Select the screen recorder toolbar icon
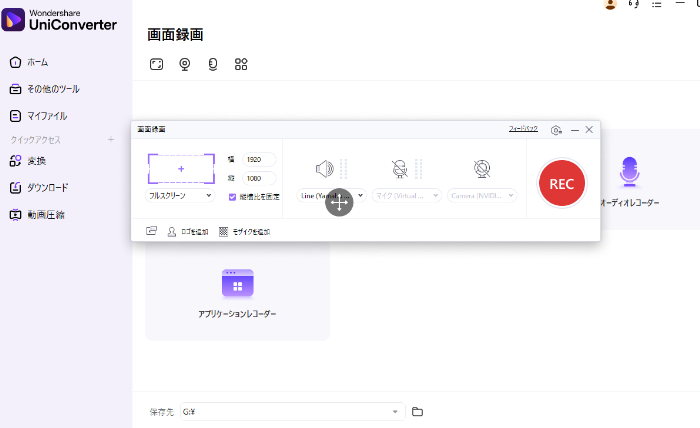The image size is (700, 428). click(x=156, y=64)
